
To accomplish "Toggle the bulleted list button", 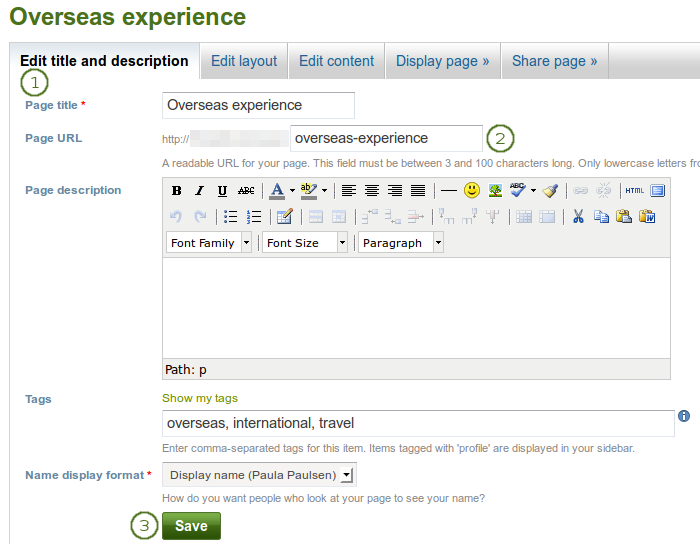I will (231, 217).
